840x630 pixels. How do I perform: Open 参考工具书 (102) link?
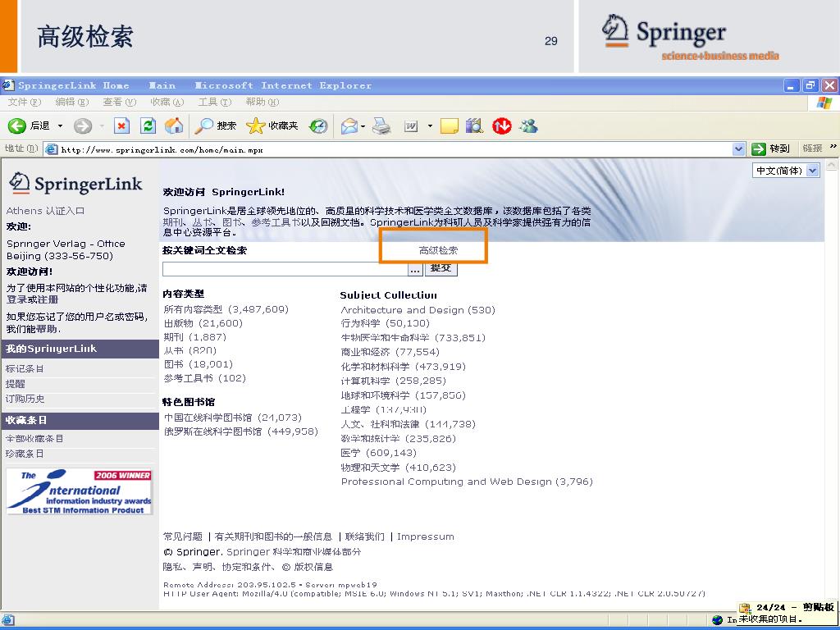(x=205, y=378)
